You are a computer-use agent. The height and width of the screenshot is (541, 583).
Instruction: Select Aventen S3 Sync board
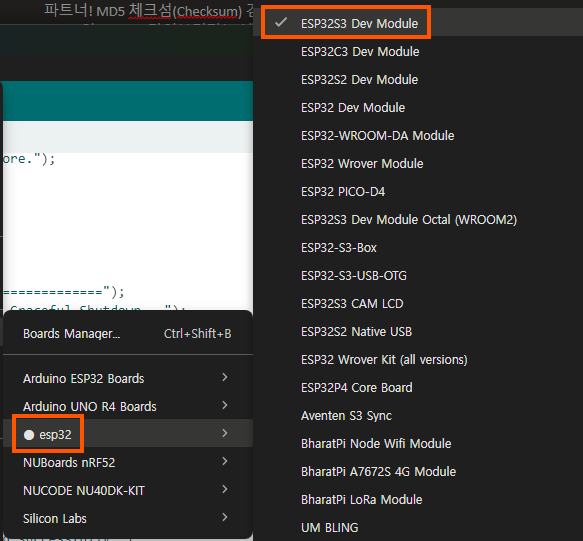coord(418,416)
